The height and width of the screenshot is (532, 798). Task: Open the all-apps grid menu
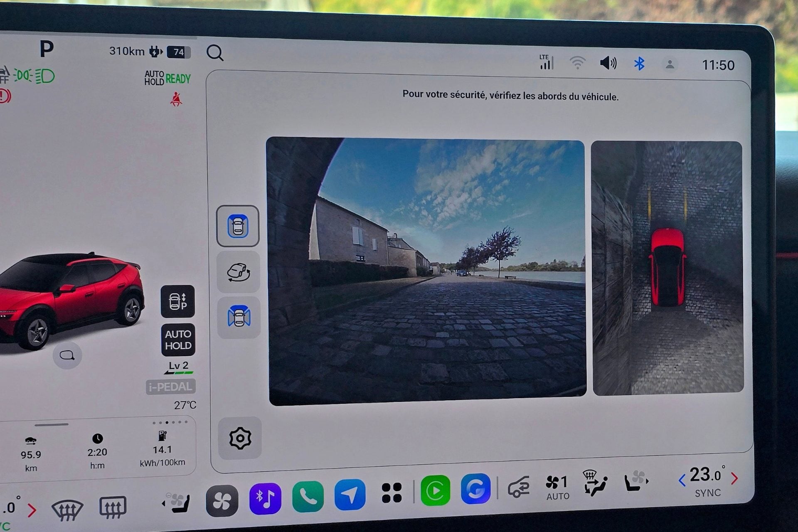point(392,493)
